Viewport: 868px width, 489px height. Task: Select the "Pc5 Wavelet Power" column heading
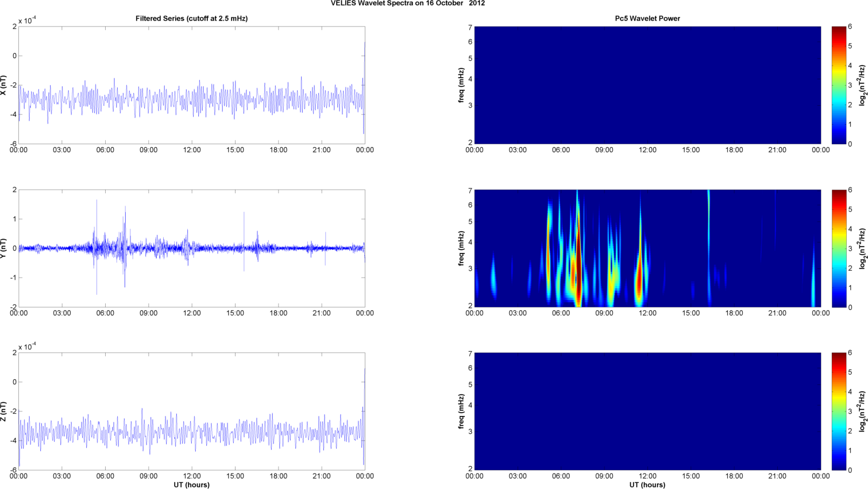coord(647,18)
